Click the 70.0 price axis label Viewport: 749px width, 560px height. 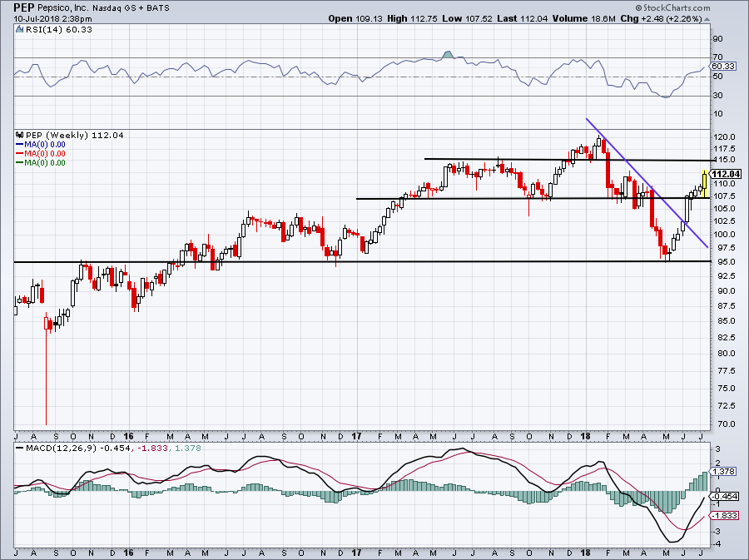(x=725, y=424)
